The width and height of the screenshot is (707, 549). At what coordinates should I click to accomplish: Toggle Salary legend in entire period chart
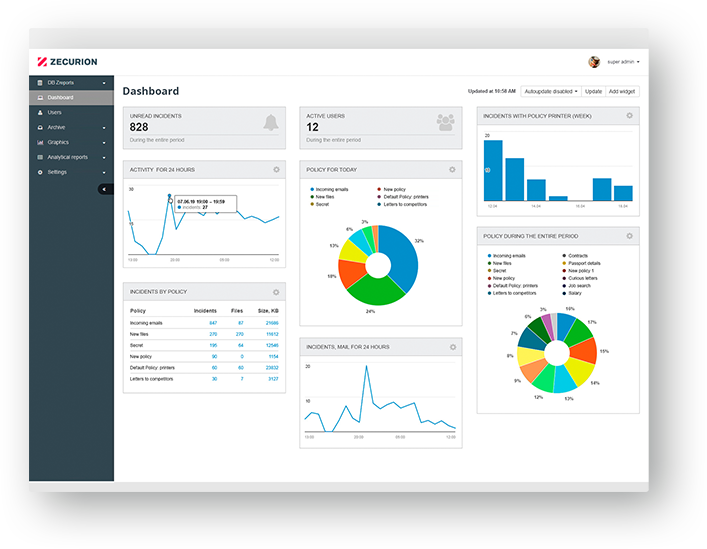tap(572, 293)
